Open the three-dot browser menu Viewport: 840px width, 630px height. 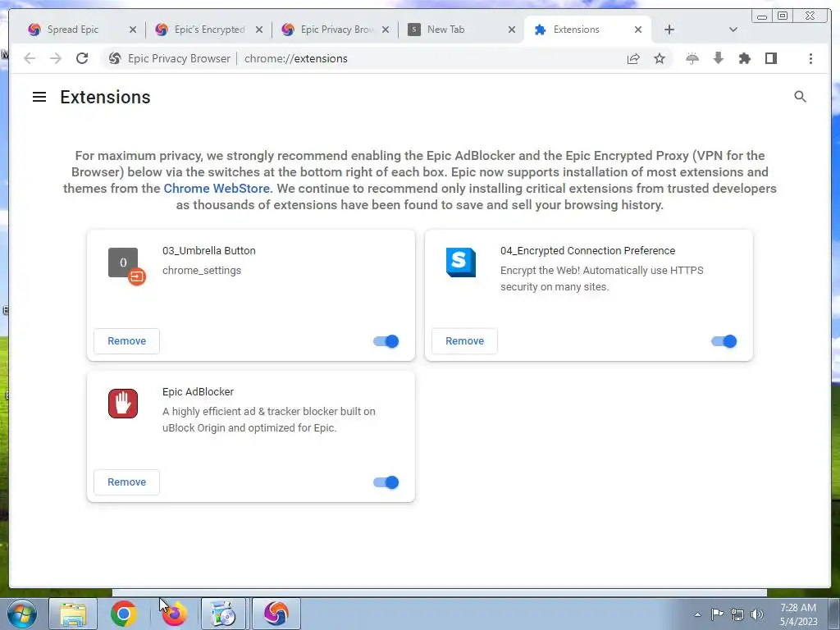[810, 58]
